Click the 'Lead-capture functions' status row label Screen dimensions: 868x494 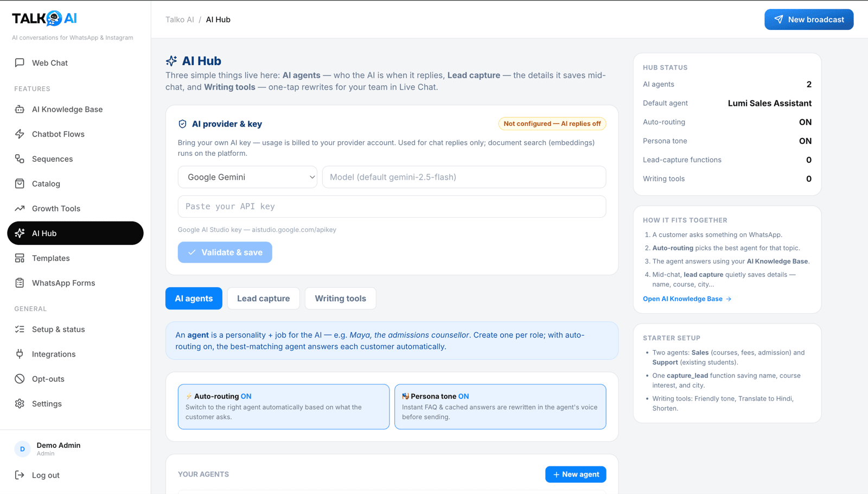tap(682, 160)
